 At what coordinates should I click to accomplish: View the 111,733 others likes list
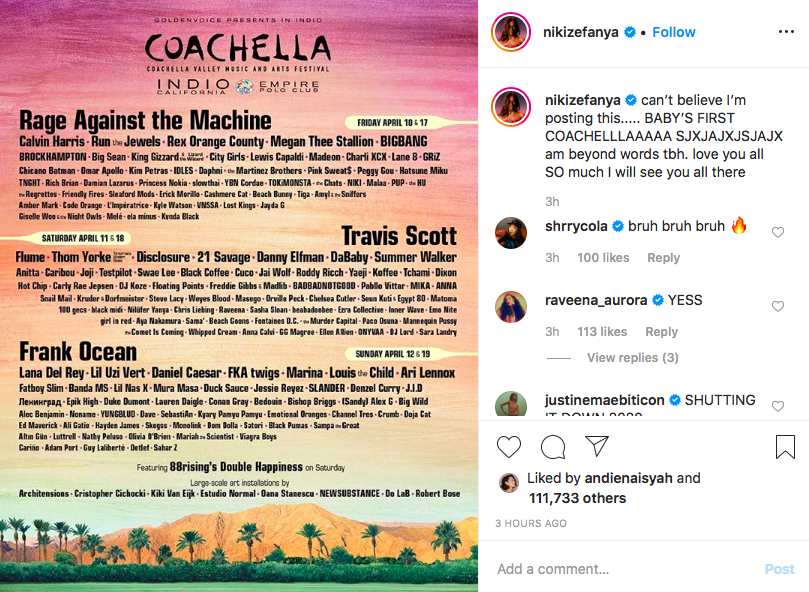(577, 499)
